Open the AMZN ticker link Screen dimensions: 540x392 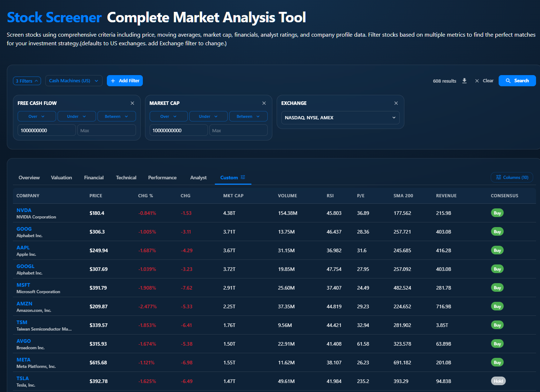(24, 304)
